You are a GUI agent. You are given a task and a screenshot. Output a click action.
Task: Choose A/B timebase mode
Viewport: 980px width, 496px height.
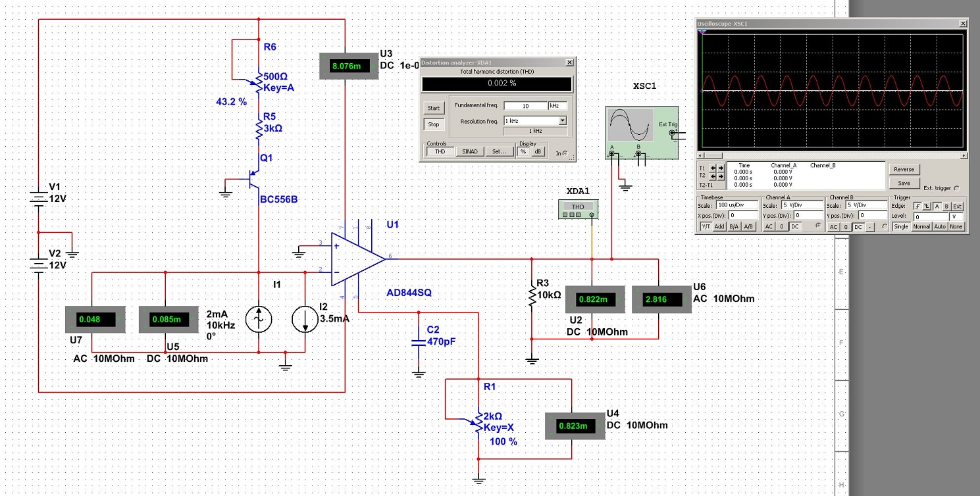click(x=748, y=227)
